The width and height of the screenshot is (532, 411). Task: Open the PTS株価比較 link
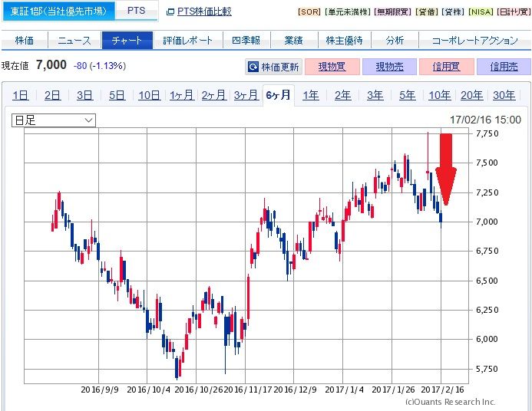(204, 12)
